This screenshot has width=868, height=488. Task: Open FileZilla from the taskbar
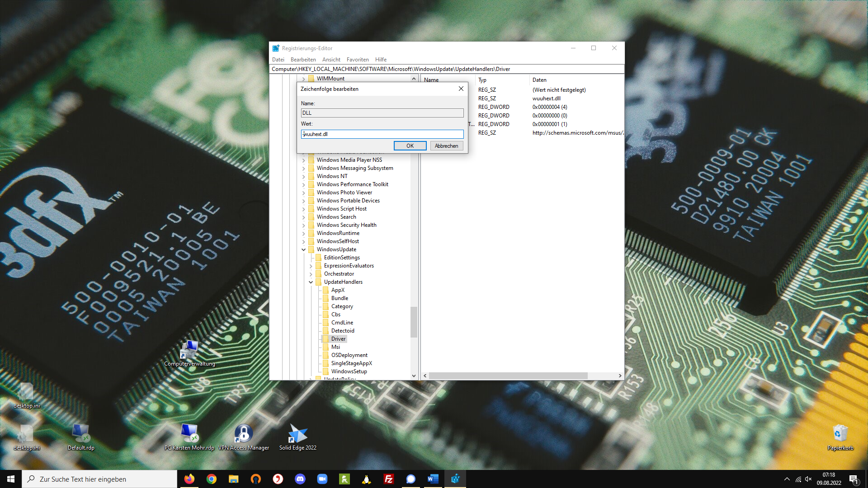[x=388, y=479]
